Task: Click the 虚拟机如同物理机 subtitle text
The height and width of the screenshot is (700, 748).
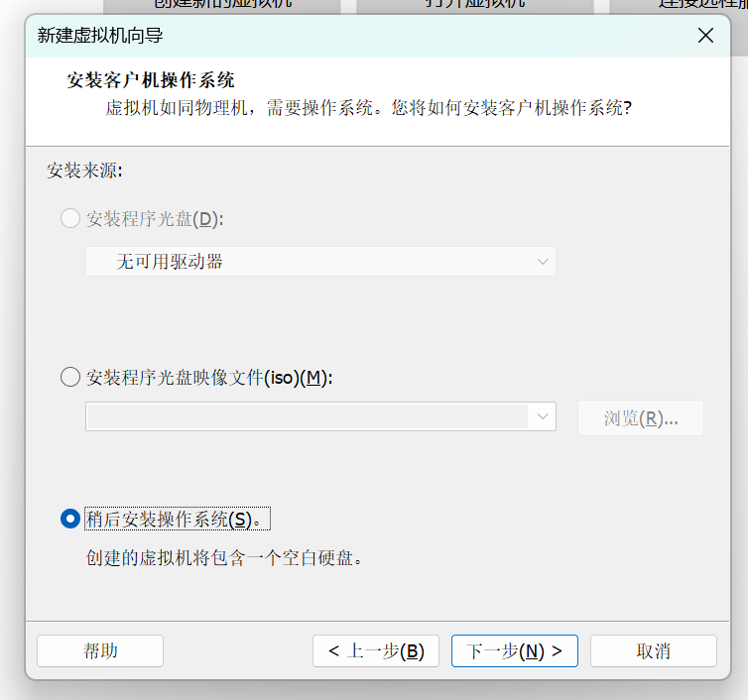Action: 369,107
